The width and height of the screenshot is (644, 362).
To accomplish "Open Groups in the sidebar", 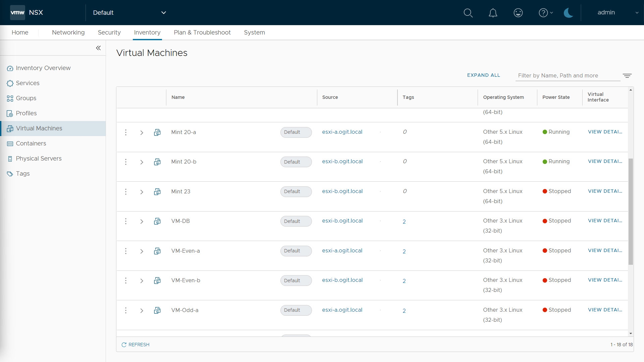I will point(26,98).
